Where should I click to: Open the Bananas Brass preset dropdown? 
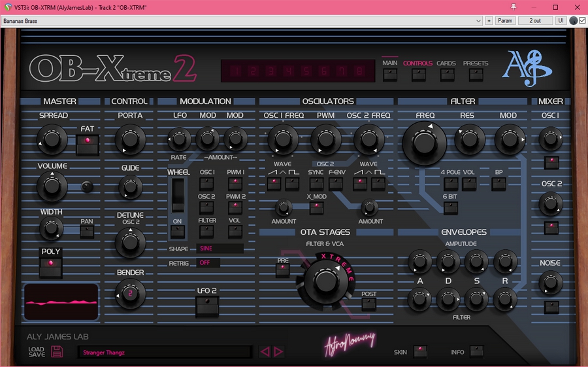[242, 20]
